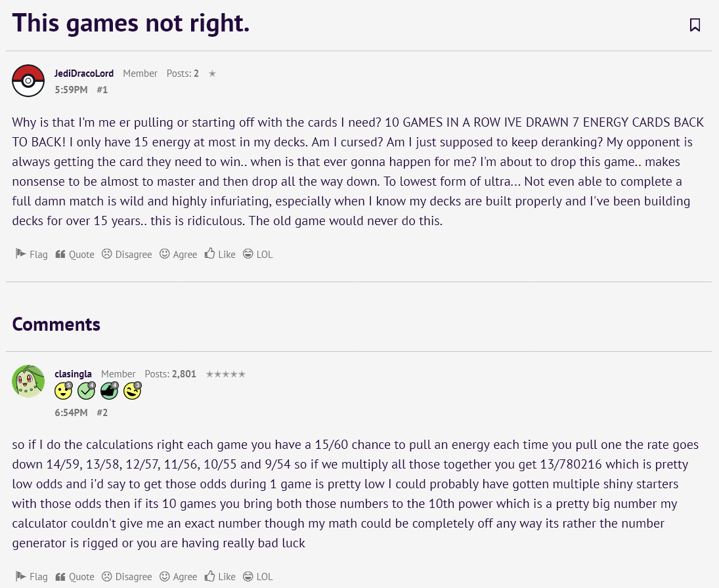The image size is (719, 588).
Task: Open clasingla's Chikorita avatar
Action: (x=28, y=381)
